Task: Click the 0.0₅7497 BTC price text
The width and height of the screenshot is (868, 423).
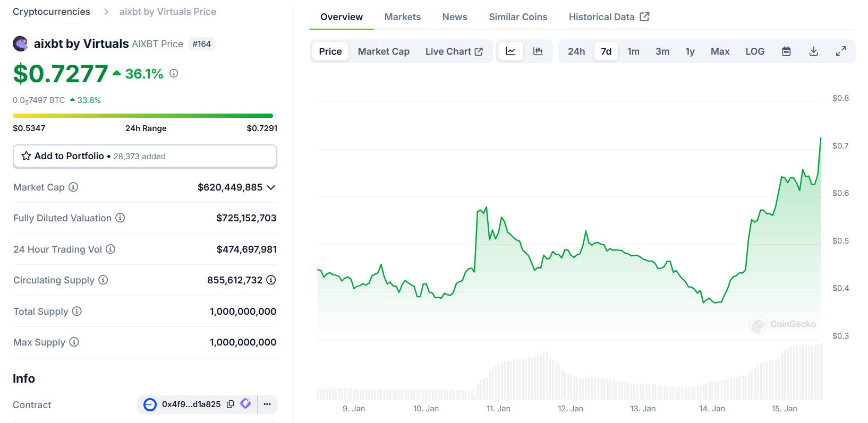Action: tap(39, 100)
